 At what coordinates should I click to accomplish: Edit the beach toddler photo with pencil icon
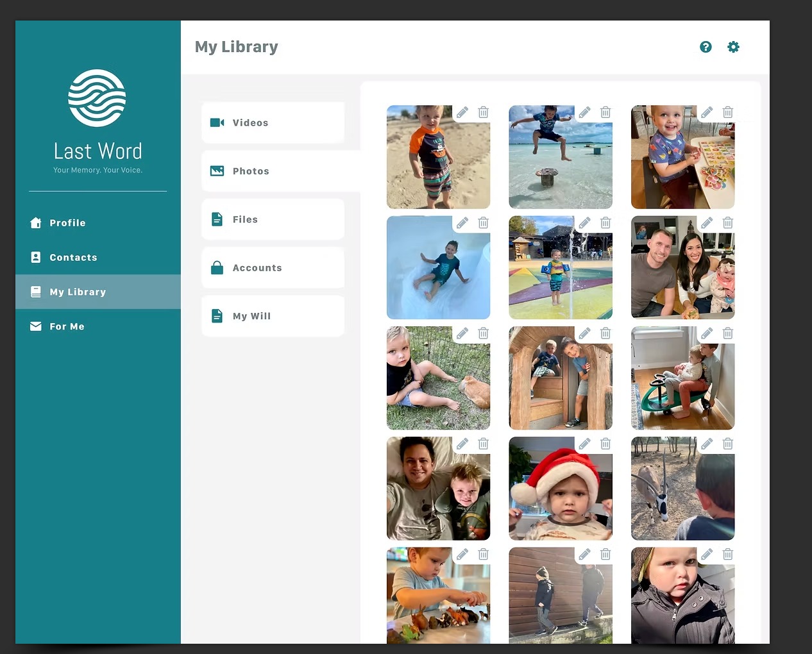click(462, 112)
